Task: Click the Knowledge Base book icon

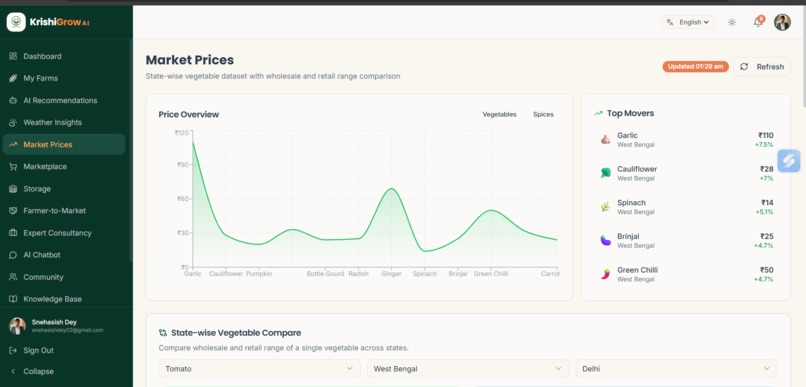Action: 13,299
